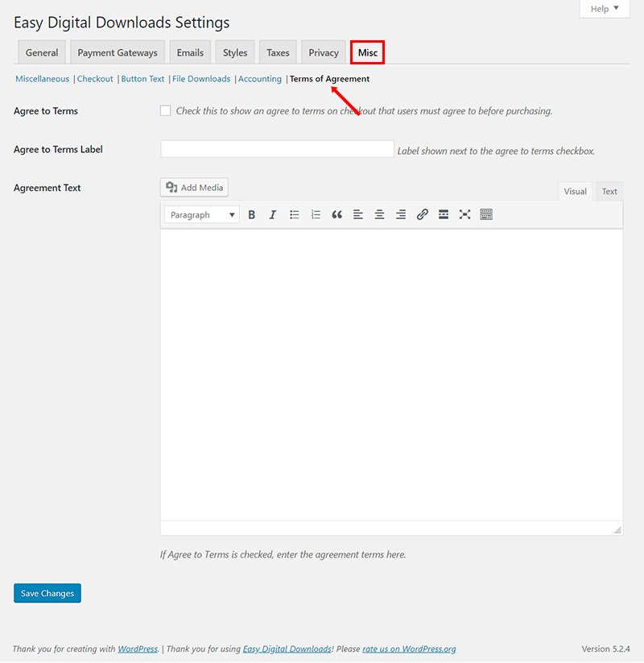The image size is (644, 663).
Task: Open the WordPress footer link
Action: 138,648
